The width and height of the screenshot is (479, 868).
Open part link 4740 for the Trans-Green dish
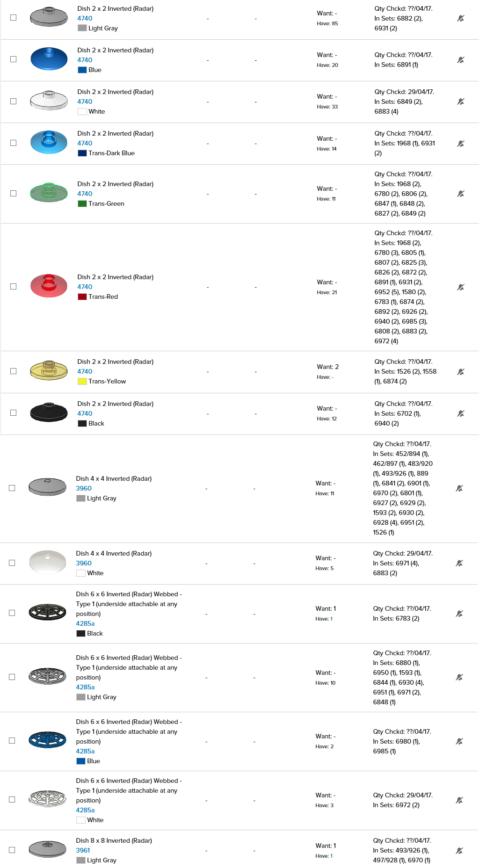(85, 194)
